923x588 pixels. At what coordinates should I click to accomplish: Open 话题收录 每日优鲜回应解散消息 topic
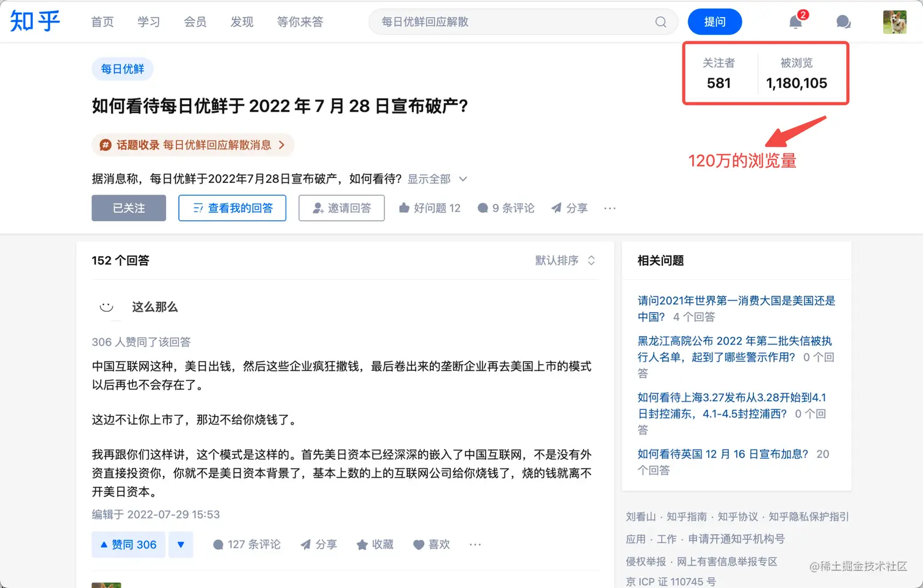193,145
